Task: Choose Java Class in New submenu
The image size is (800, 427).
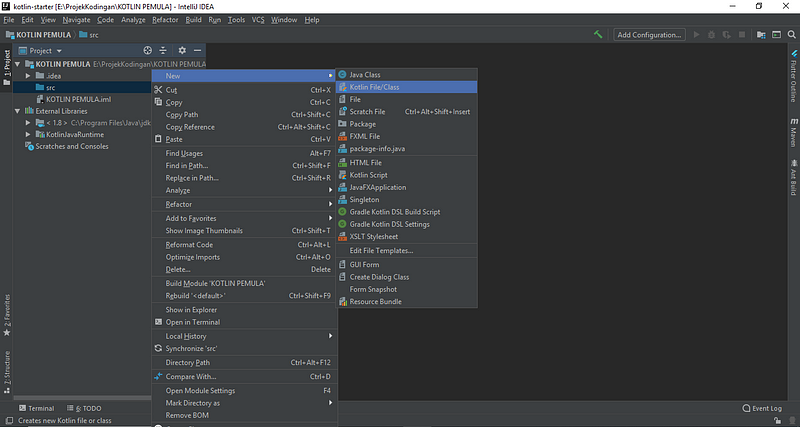Action: click(407, 74)
